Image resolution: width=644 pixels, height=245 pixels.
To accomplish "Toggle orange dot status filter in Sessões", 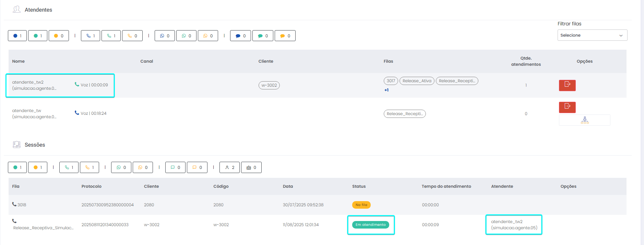I will tap(38, 168).
